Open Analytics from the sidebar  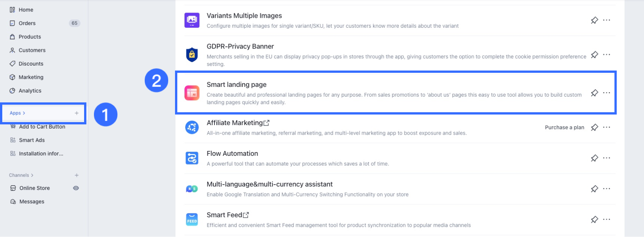[30, 91]
